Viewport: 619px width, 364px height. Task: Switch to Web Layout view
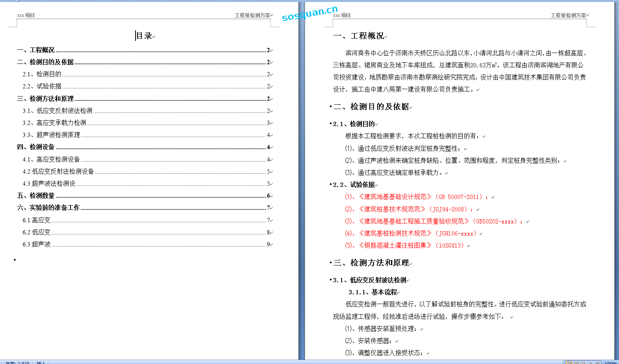coord(583,363)
